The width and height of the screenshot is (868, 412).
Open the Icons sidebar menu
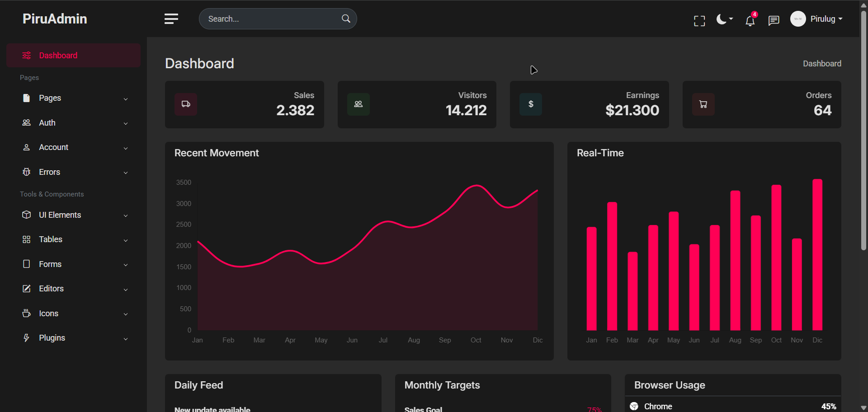click(73, 314)
